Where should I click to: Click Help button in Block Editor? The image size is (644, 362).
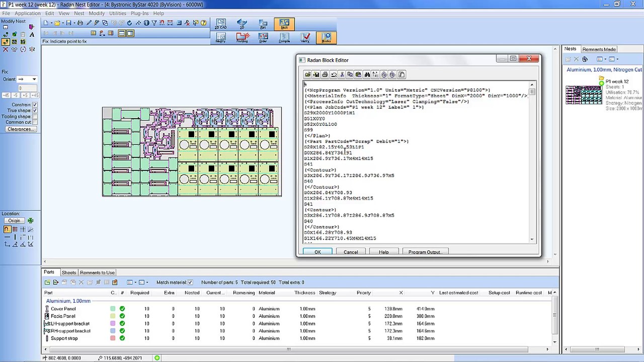(384, 252)
